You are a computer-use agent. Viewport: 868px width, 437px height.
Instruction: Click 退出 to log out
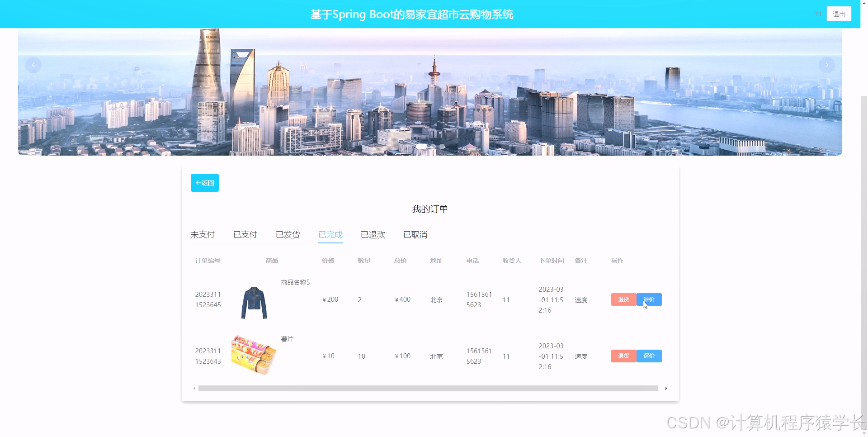(x=839, y=14)
